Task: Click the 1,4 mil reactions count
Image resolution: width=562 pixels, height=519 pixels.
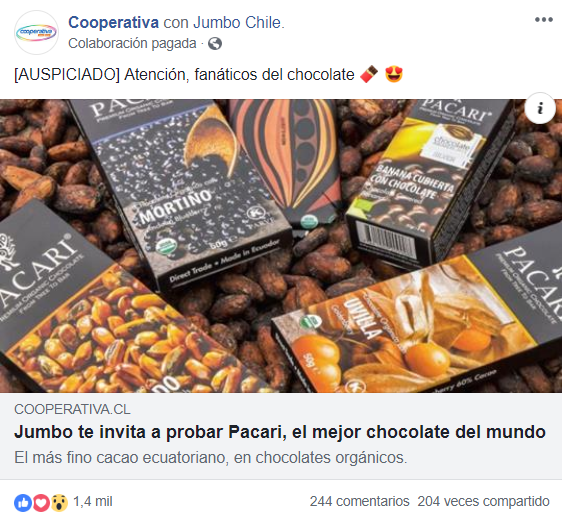Action: pyautogui.click(x=93, y=501)
